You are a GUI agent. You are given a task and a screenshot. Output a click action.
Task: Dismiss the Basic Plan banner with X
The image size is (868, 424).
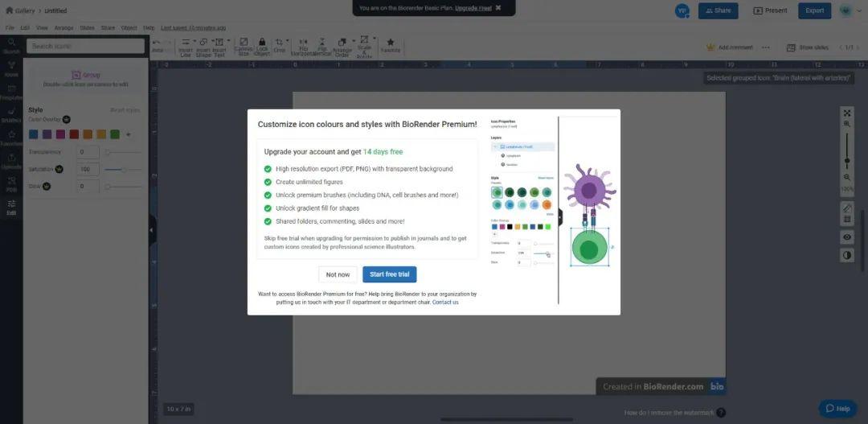click(498, 8)
